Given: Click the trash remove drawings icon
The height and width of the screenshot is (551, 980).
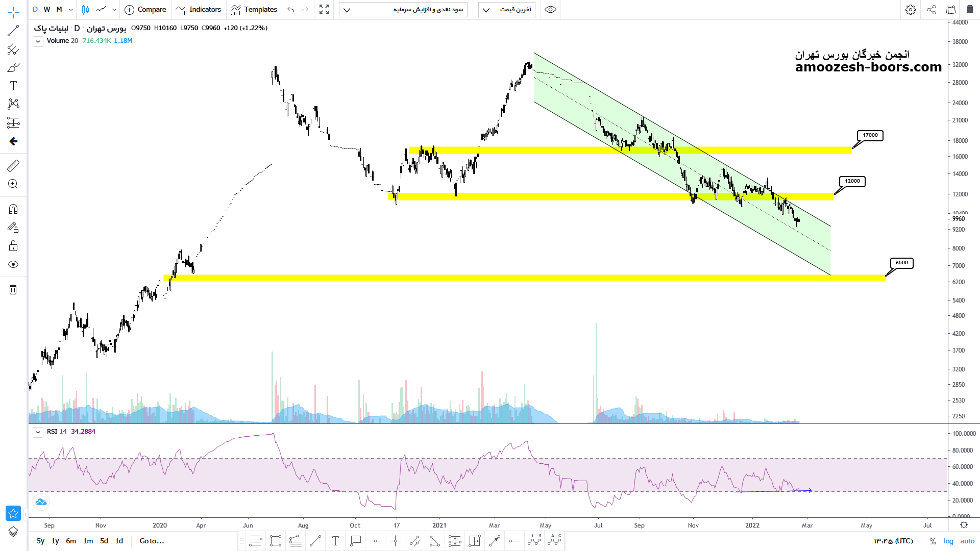Looking at the screenshot, I should coord(13,290).
